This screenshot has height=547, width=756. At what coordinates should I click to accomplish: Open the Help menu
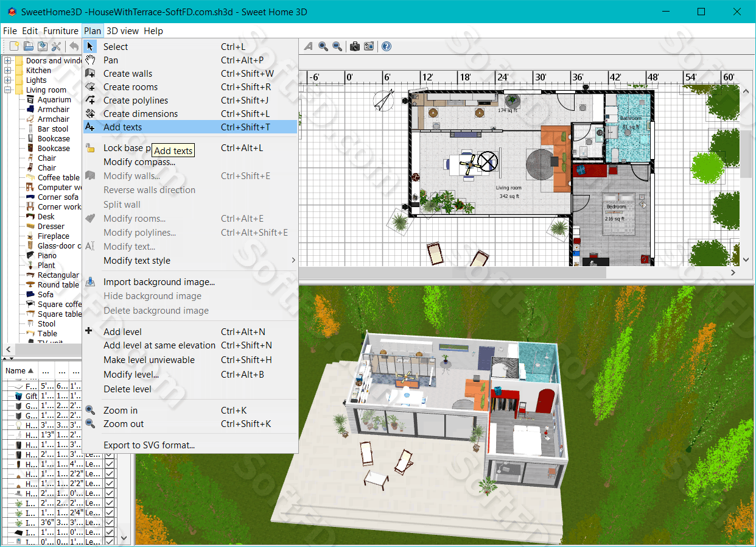[153, 30]
